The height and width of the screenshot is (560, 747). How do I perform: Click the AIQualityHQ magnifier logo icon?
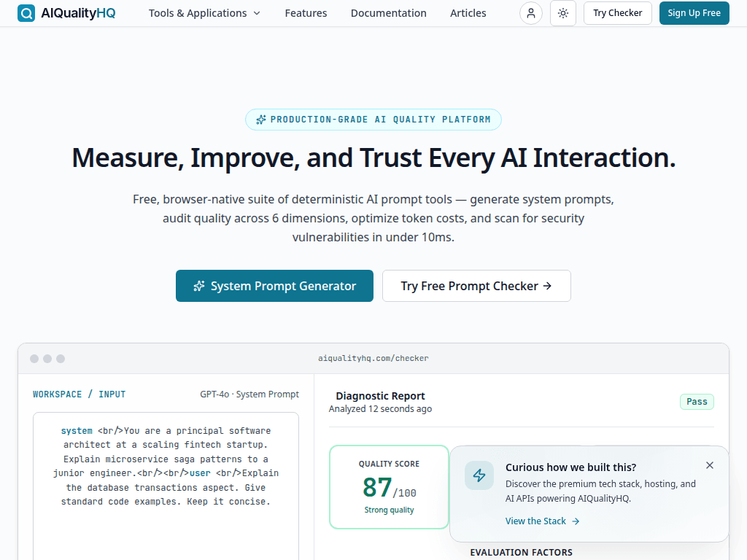pos(26,13)
